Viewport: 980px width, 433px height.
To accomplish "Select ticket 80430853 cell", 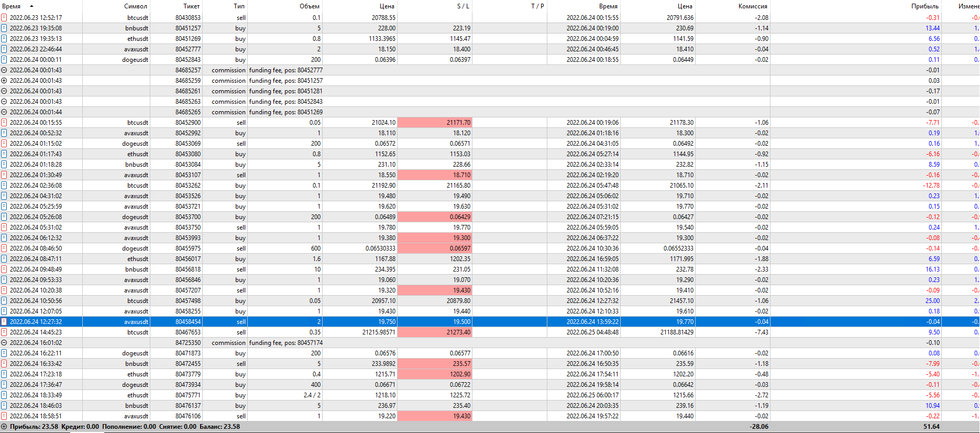I will (x=188, y=17).
